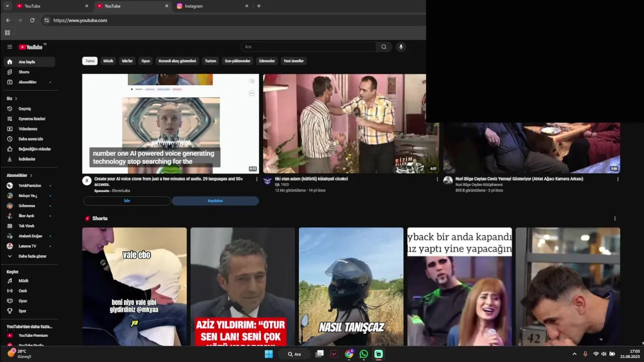
Task: Start voice search with microphone icon
Action: coord(401,47)
